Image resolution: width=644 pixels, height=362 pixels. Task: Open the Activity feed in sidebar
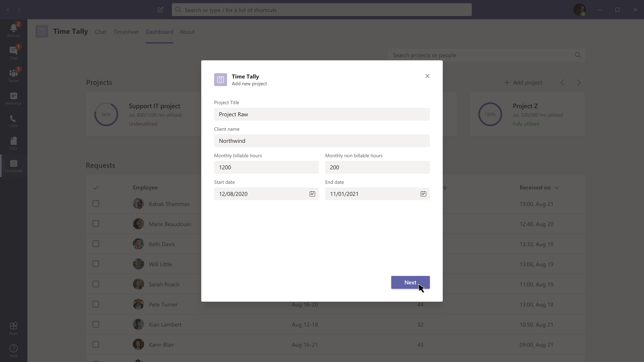(13, 31)
